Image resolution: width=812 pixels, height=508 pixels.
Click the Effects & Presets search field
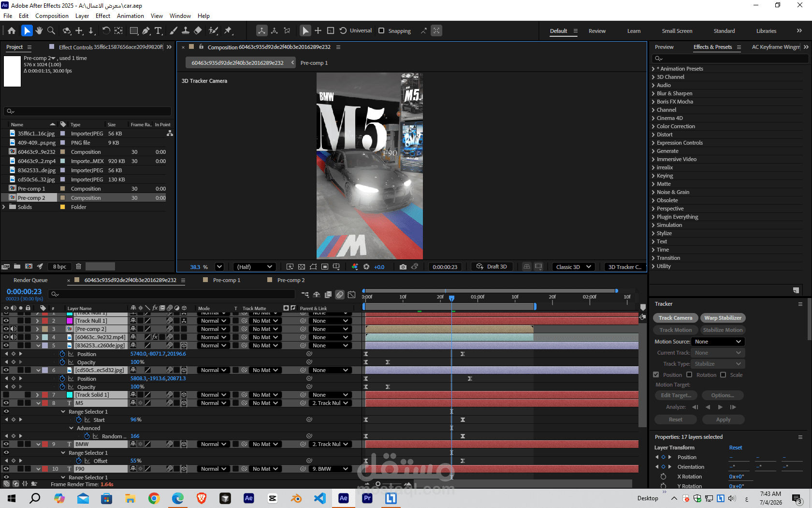pos(730,59)
